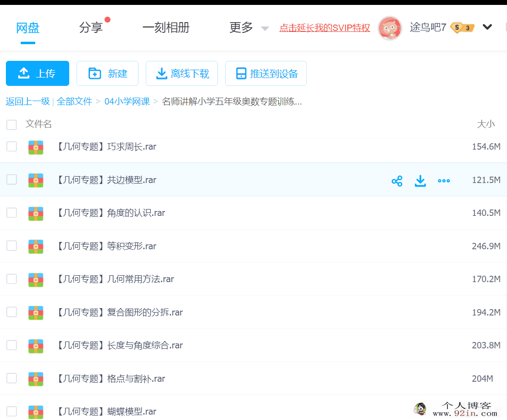507x420 pixels.
Task: Click the share icon on 共边模型.rar row
Action: coord(397,181)
